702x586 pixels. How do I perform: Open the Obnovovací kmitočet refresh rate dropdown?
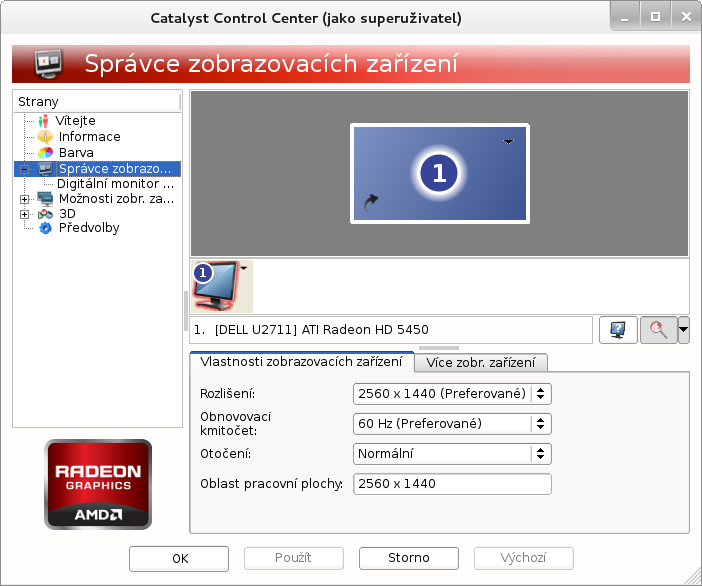pyautogui.click(x=452, y=424)
